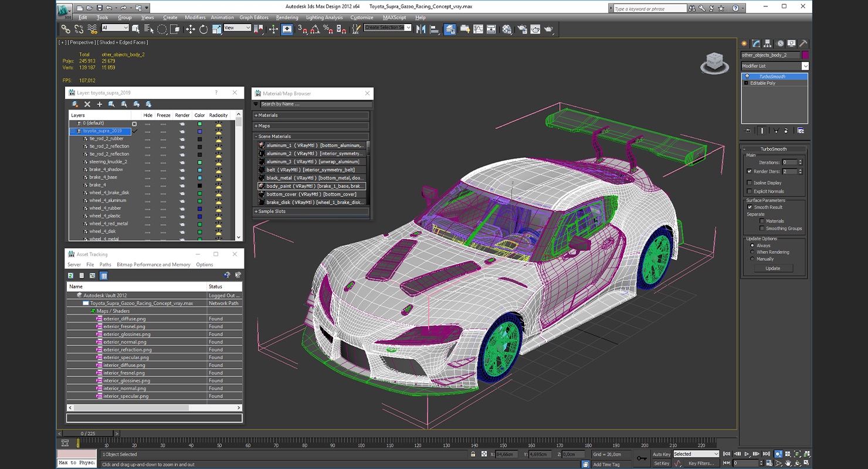The width and height of the screenshot is (868, 469).
Task: Switch to the Motion command panel tab
Action: (780, 43)
